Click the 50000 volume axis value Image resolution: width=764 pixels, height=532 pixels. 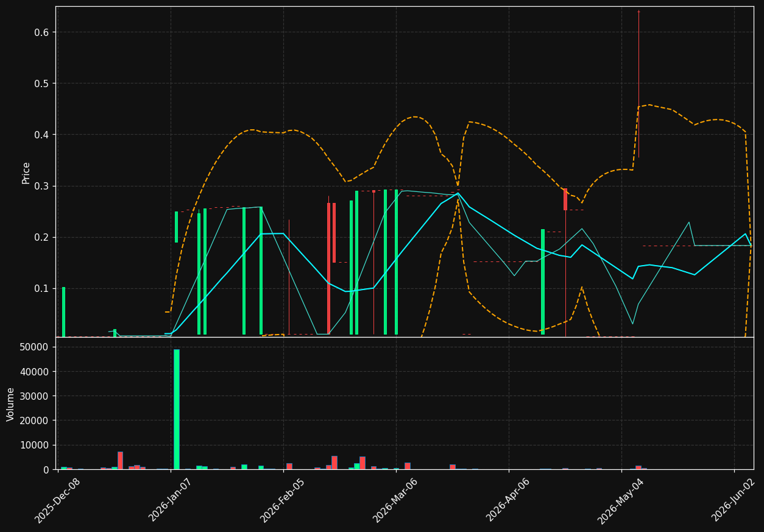coord(35,347)
